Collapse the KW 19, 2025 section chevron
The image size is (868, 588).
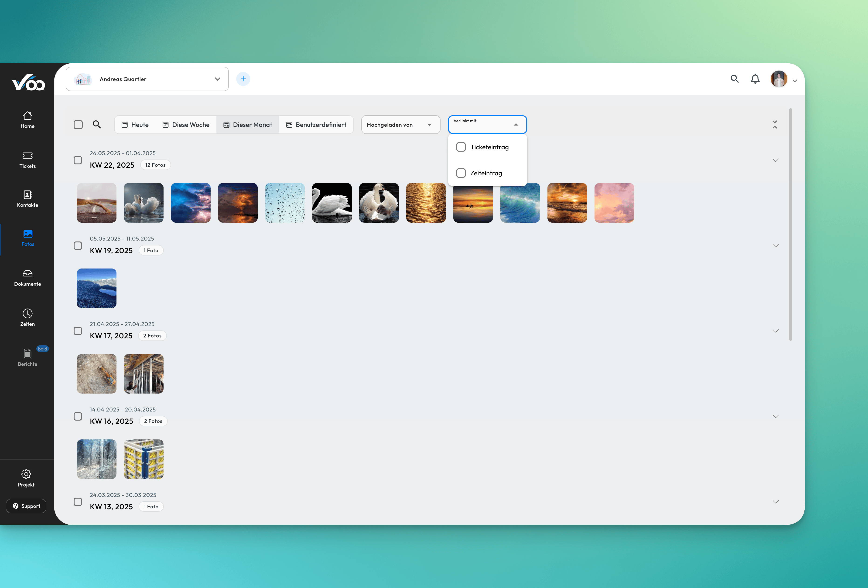[775, 246]
